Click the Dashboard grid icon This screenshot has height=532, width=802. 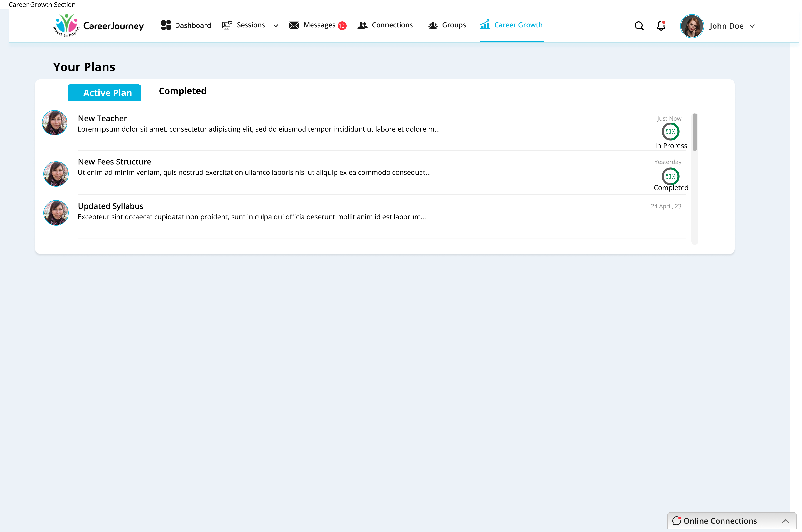pos(166,25)
